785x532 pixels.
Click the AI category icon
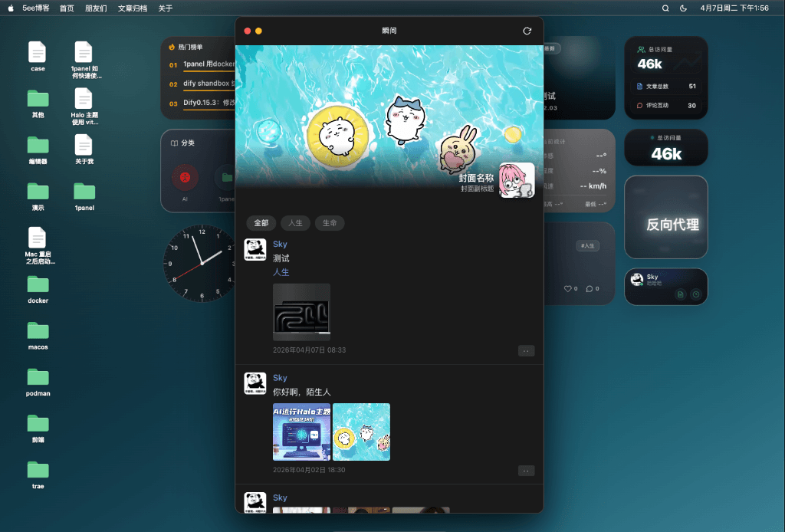(x=185, y=178)
